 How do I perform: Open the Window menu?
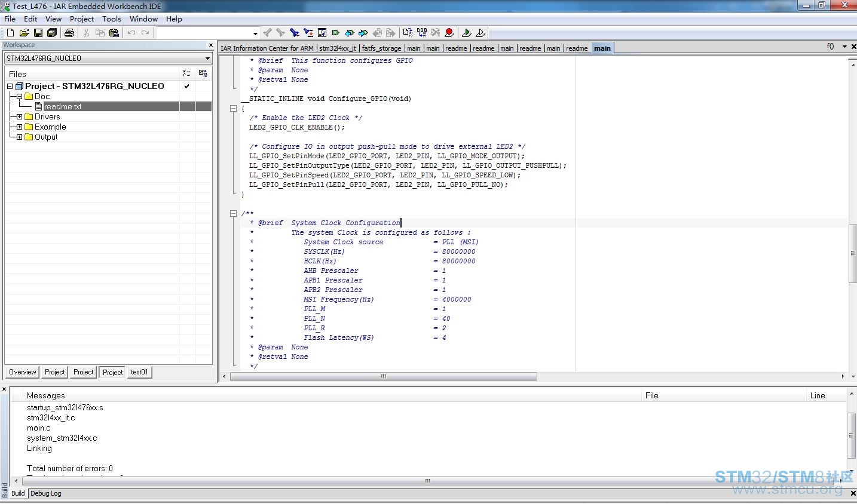[143, 19]
